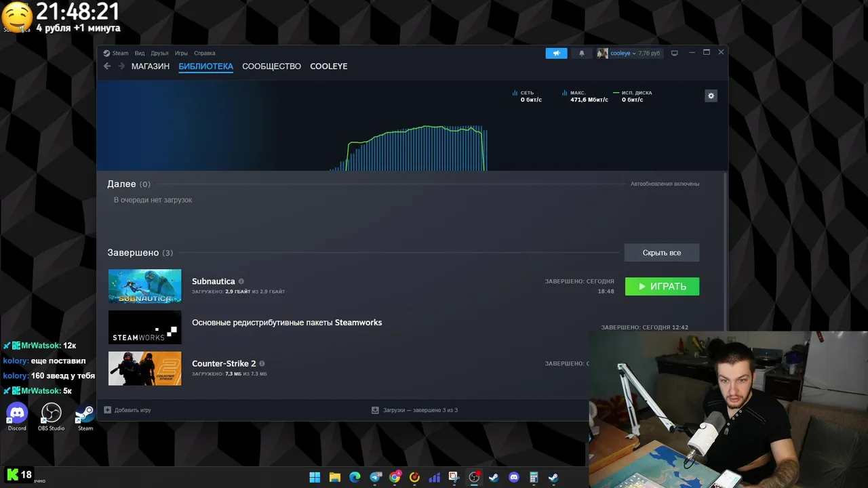Open the cooleye profile avatar

coord(602,53)
